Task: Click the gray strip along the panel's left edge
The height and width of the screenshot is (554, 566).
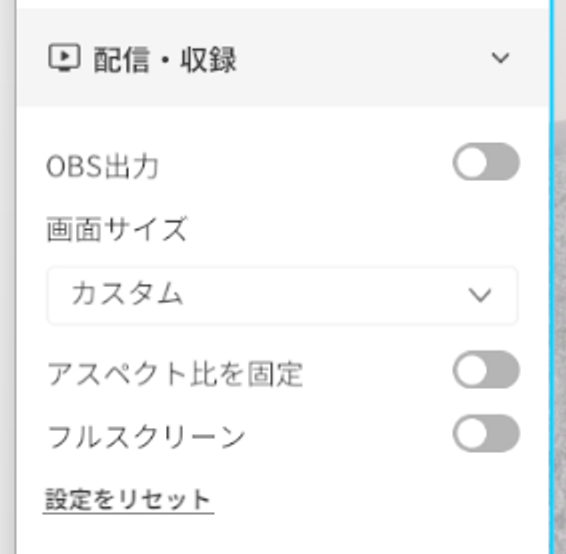Action: point(8,277)
